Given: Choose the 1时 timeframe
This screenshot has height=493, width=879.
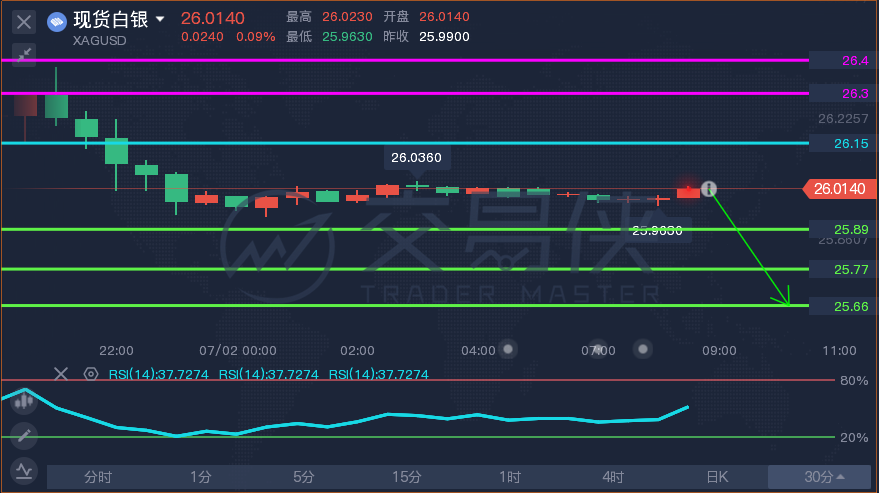Looking at the screenshot, I should [x=510, y=477].
